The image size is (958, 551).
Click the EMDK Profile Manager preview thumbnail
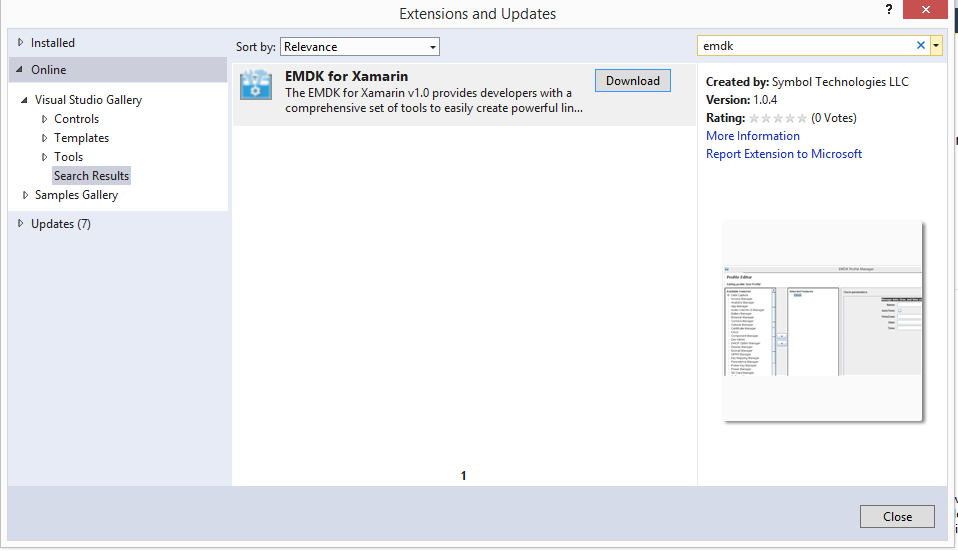(822, 321)
